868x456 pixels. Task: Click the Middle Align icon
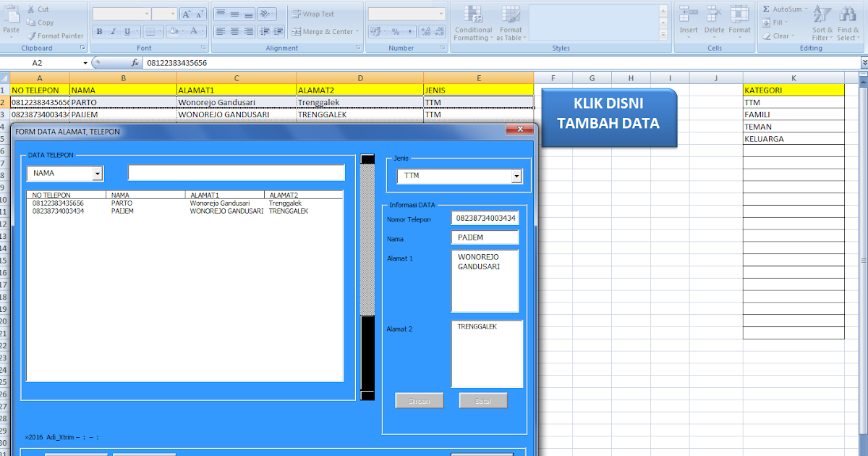[x=234, y=14]
